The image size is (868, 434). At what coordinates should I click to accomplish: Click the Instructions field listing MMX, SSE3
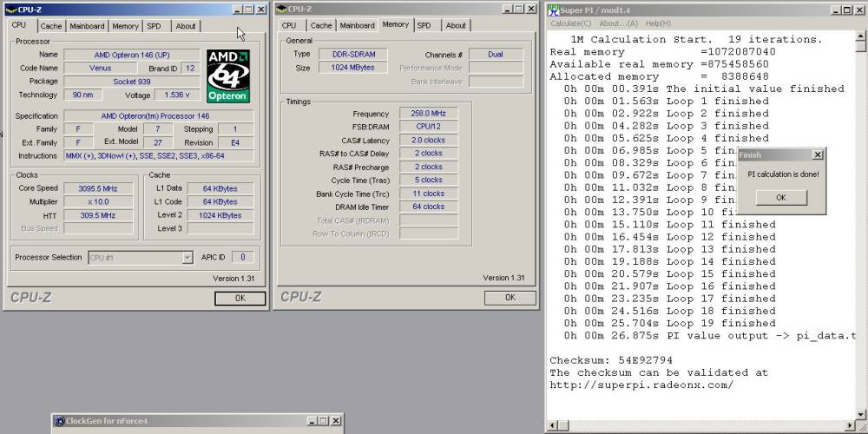(159, 156)
